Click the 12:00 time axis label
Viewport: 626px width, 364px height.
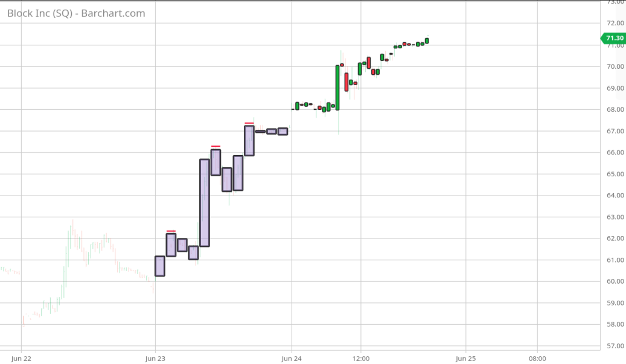tap(360, 359)
